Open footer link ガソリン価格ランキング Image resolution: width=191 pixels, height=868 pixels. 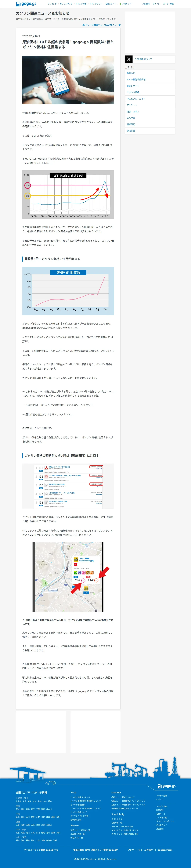click(80, 797)
